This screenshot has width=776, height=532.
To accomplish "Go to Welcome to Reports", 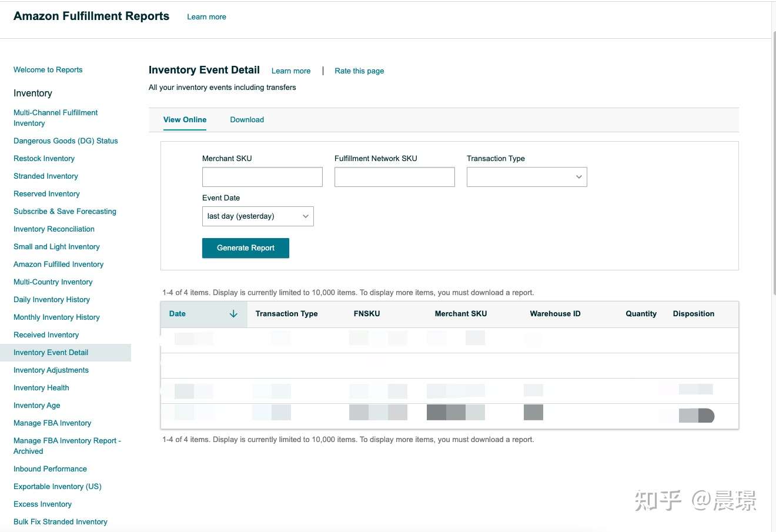I will [48, 70].
